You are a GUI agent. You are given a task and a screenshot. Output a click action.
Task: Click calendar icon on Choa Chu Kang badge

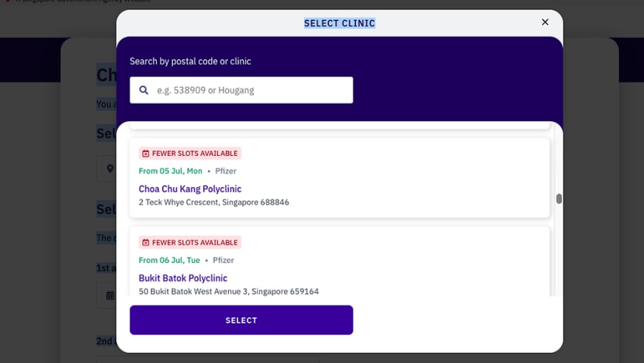click(145, 154)
